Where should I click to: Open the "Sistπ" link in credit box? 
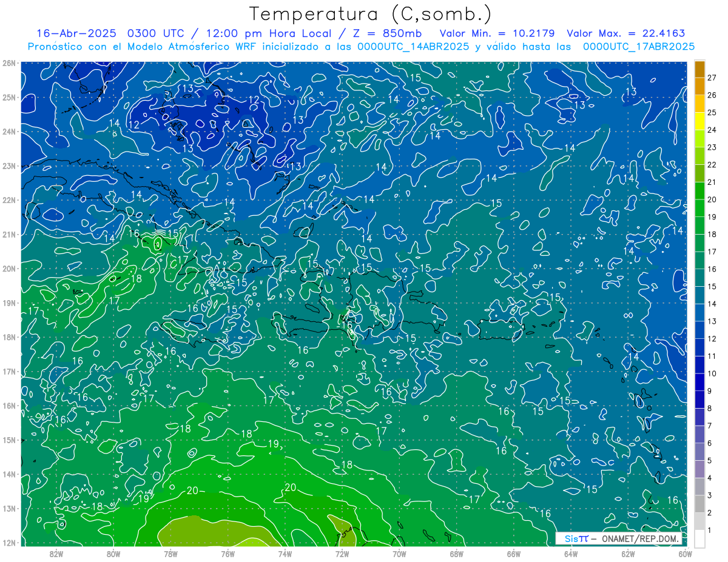pos(576,538)
